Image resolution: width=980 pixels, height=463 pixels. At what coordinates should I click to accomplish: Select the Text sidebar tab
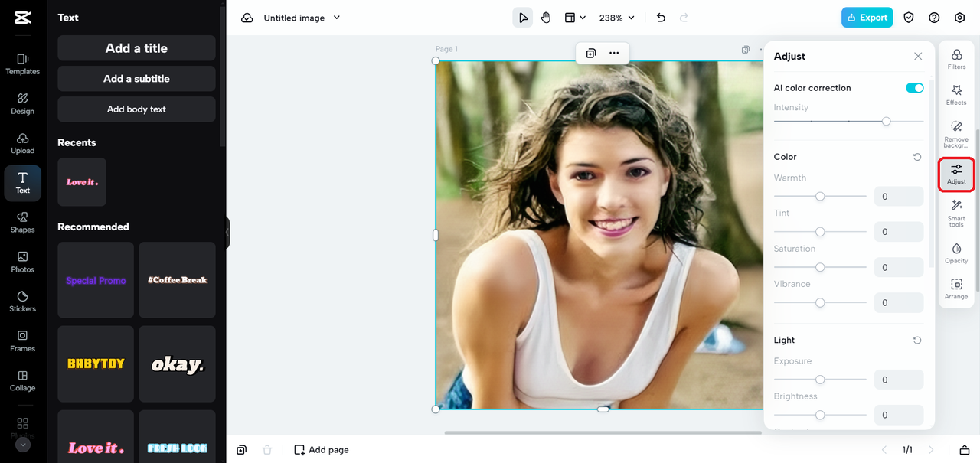(x=22, y=183)
